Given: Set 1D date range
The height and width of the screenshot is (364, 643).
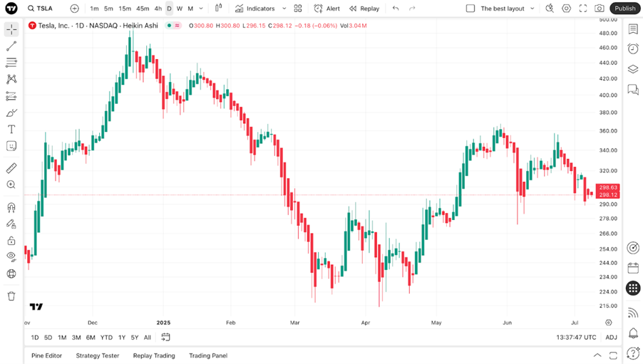Looking at the screenshot, I should coord(35,338).
